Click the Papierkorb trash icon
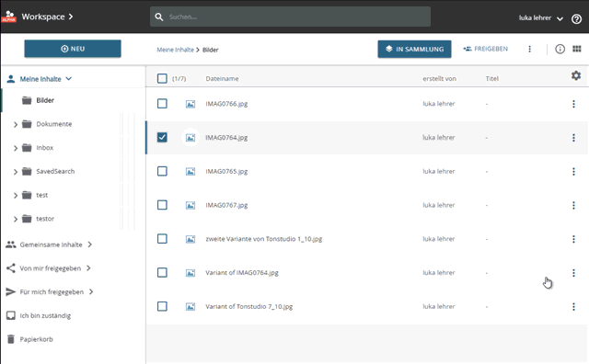 pos(11,339)
